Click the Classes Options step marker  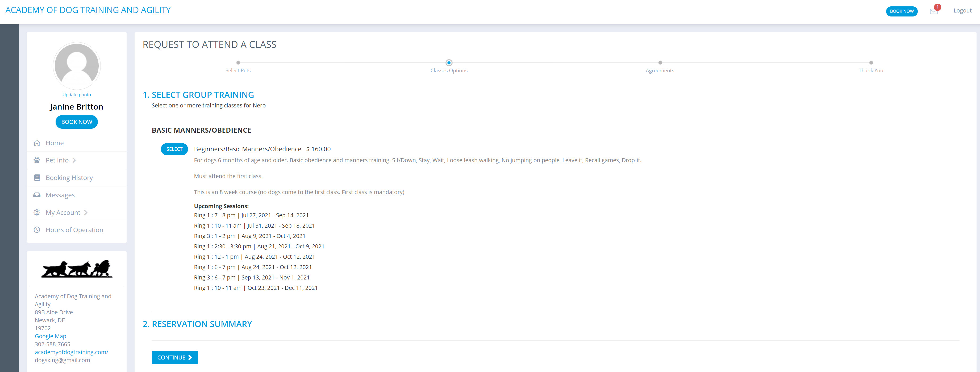coord(449,63)
